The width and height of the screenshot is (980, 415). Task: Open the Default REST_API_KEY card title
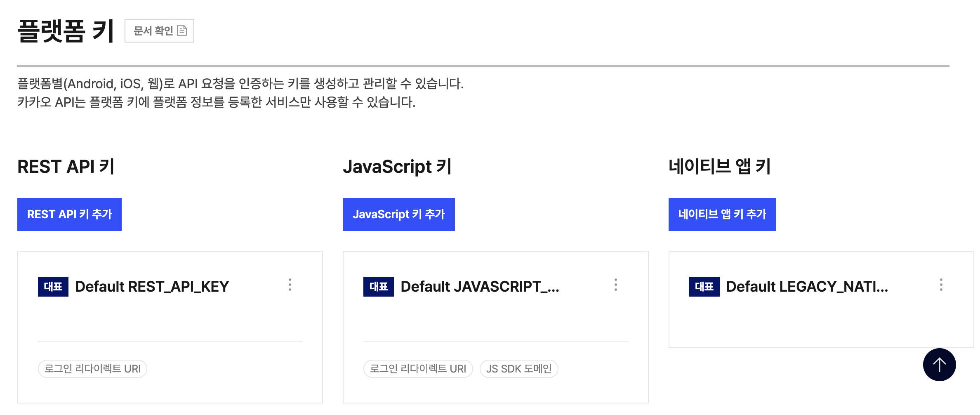pos(152,287)
